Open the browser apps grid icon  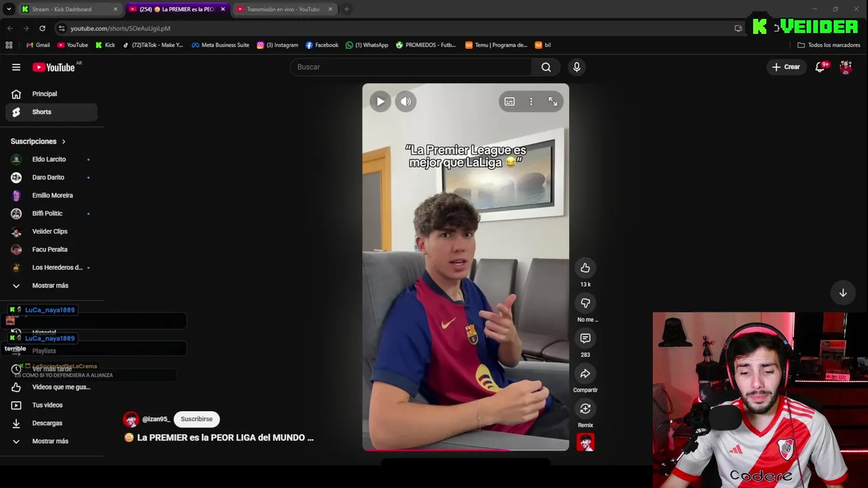pos(9,45)
